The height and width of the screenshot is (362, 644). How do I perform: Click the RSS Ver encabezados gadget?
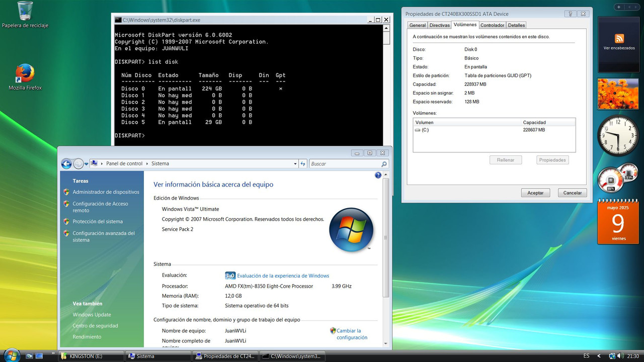[x=619, y=44]
